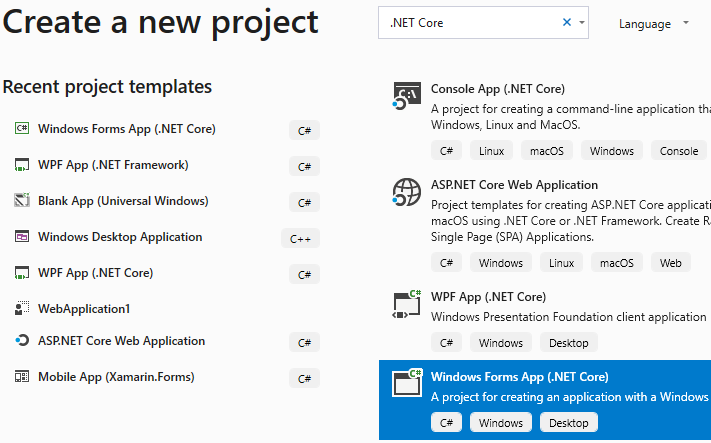Click the Mobile App (Xamarin.Forms) icon

tap(22, 377)
